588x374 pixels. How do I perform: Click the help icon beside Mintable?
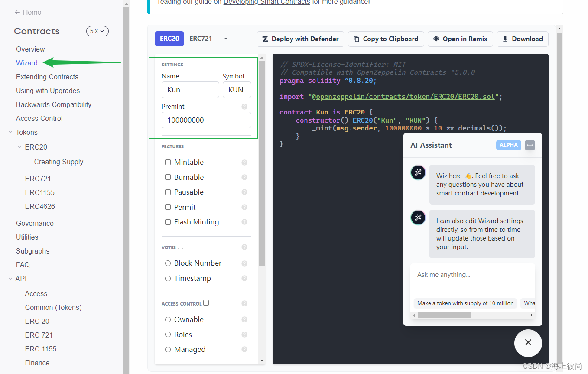click(244, 163)
